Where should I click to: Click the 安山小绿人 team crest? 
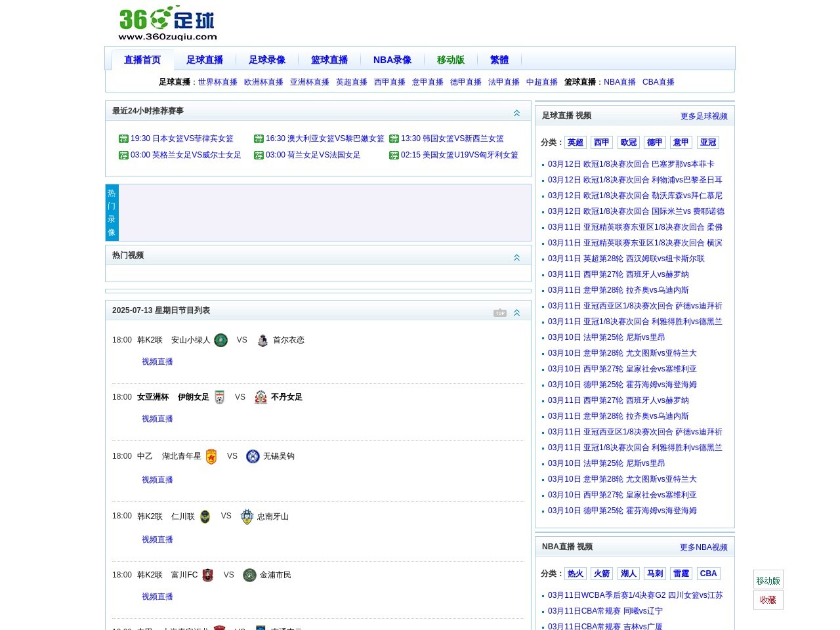click(221, 340)
